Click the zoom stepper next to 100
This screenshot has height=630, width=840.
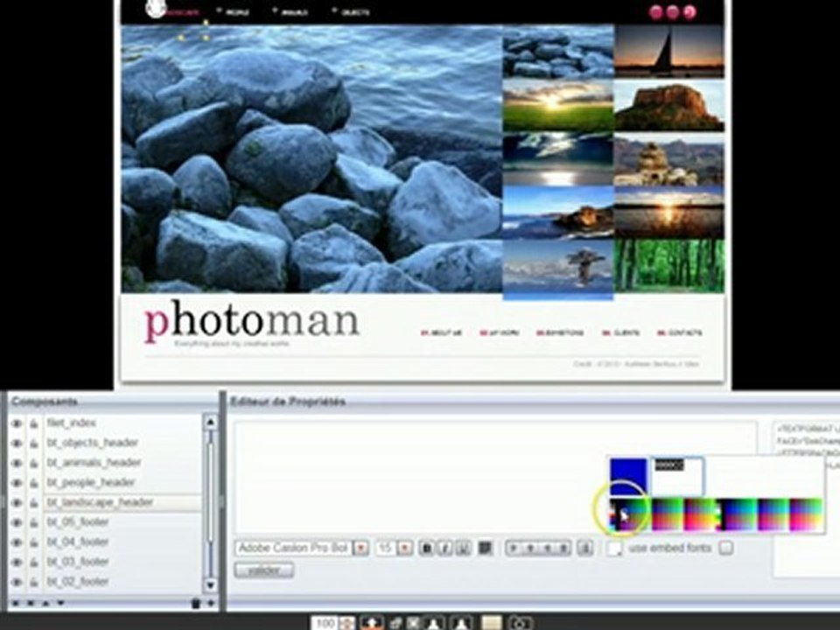click(x=346, y=623)
